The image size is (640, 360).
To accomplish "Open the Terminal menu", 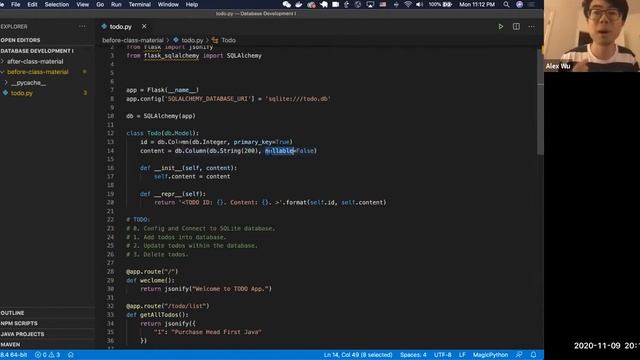I will tap(140, 4).
